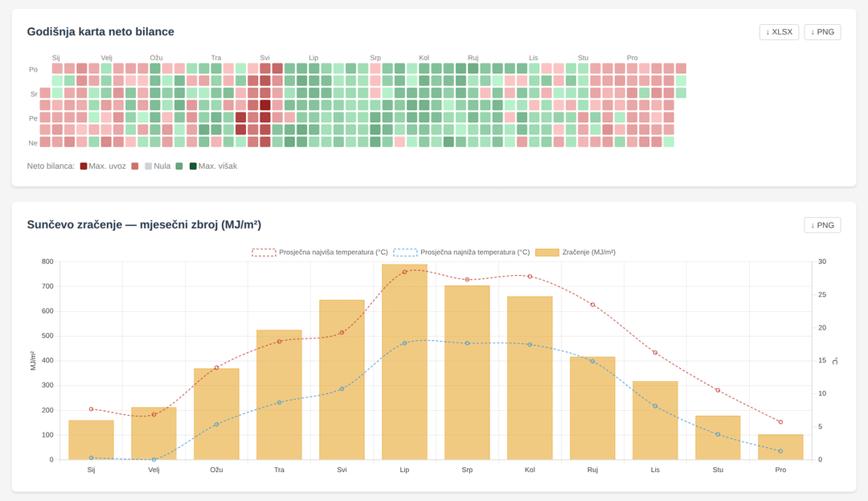Screen dimensions: 868x501
Task: Click the darkest red heatmap cell under Svi
Action: pos(265,105)
